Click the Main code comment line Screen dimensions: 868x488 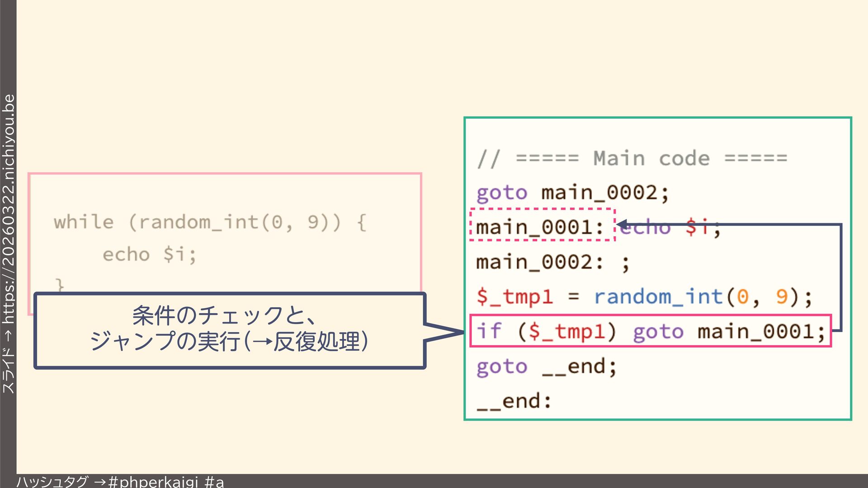632,158
